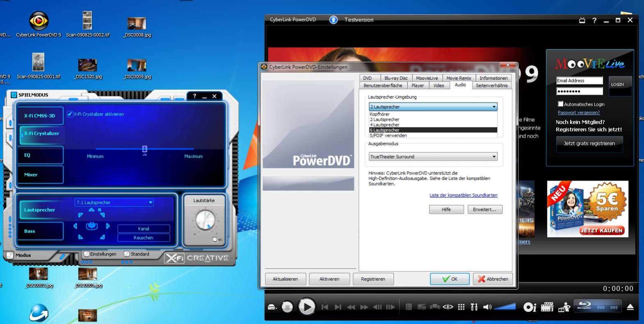644x324 pixels.
Task: Open _DSC0009.jpg on the desktop
Action: 137,69
